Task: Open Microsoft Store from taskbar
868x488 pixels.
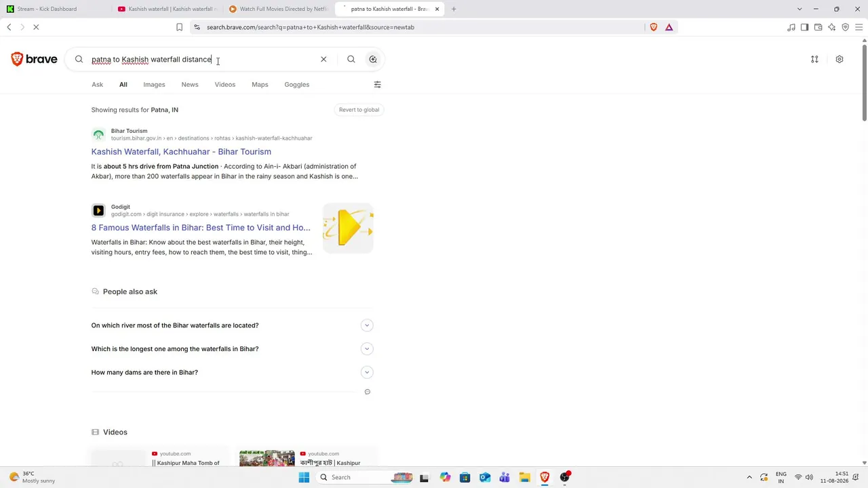Action: [465, 477]
